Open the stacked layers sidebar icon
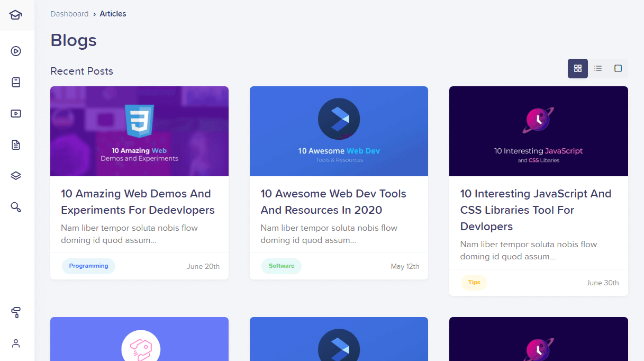The image size is (644, 361). pos(16,176)
